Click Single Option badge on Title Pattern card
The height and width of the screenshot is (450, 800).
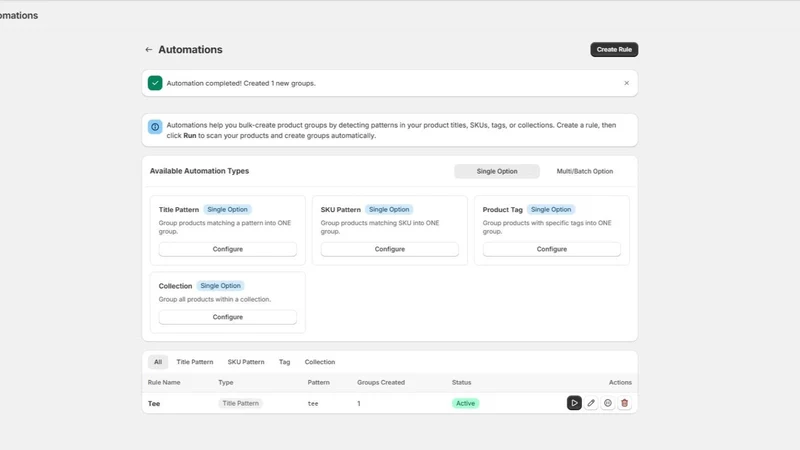point(227,209)
